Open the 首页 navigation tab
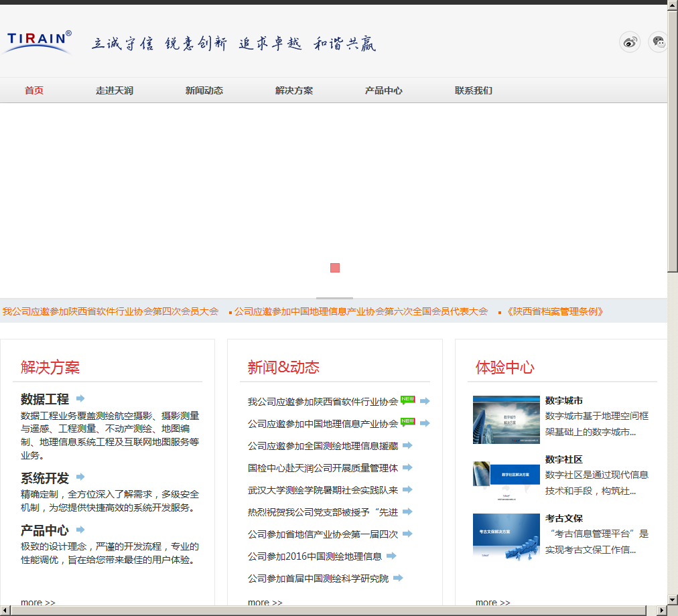 tap(34, 90)
